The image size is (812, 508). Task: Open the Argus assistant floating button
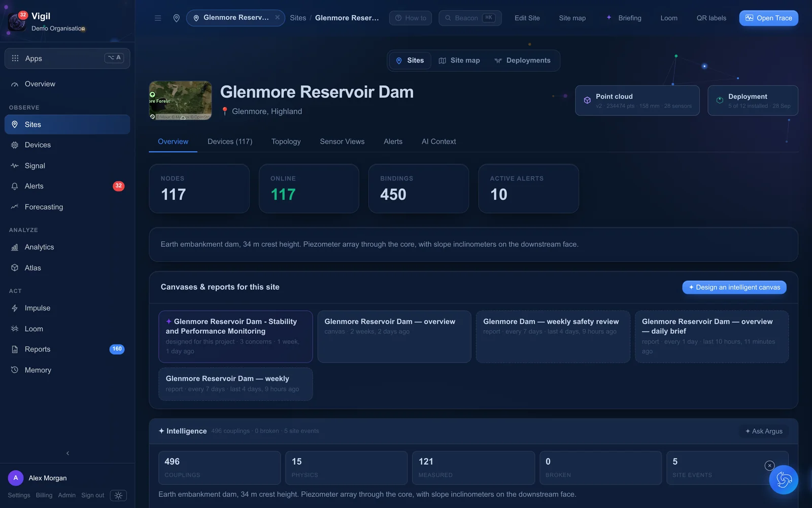(x=784, y=480)
